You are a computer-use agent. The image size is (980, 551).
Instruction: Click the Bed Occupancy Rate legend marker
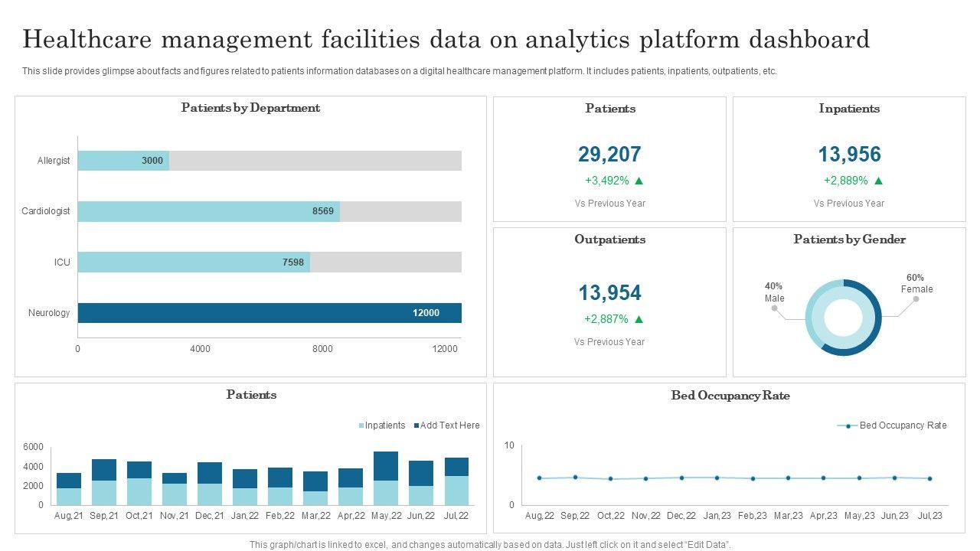click(848, 425)
